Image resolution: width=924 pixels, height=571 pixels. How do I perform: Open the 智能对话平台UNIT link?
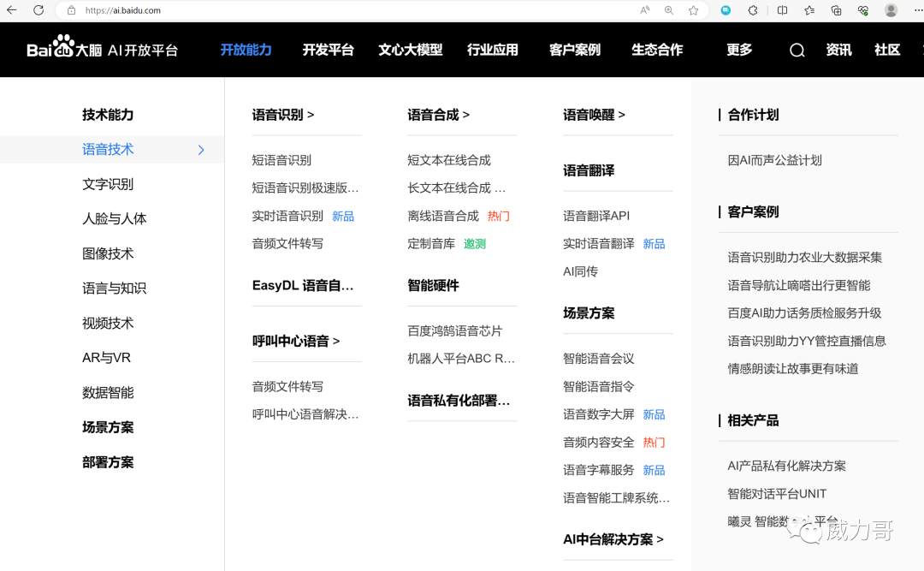tap(777, 494)
